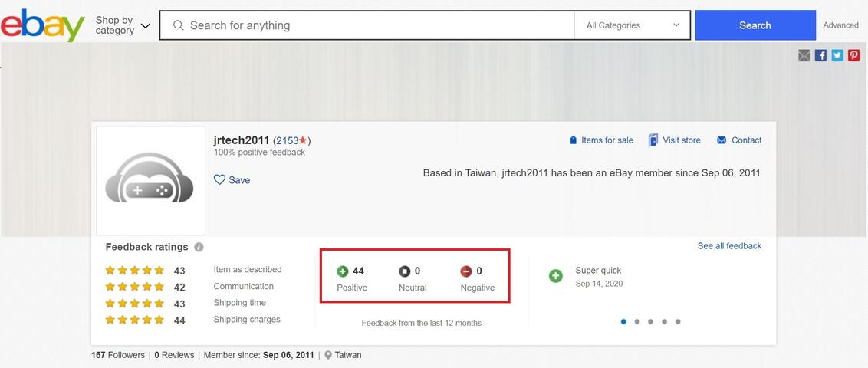Focus the Search for anything field
Image resolution: width=868 pixels, height=368 pixels.
[367, 25]
